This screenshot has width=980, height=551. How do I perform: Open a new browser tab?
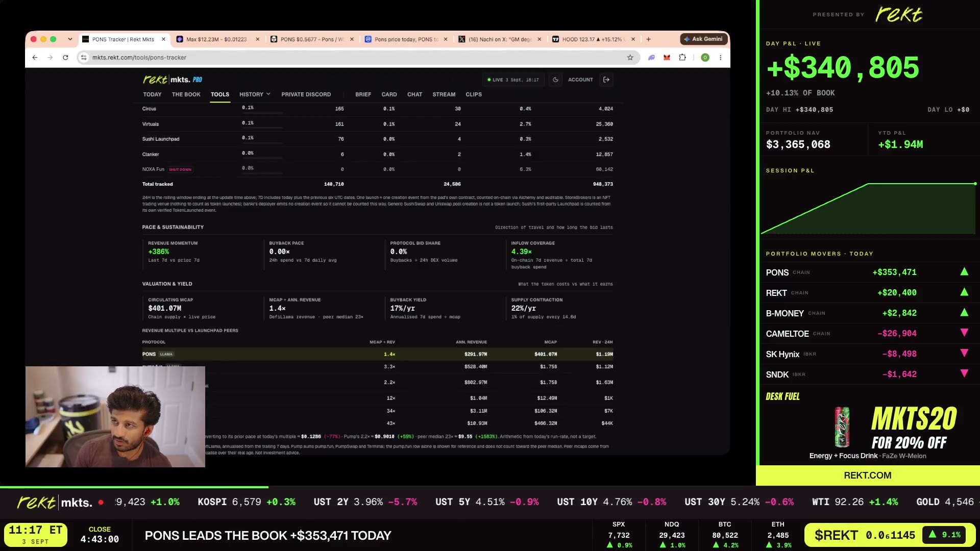pyautogui.click(x=648, y=39)
